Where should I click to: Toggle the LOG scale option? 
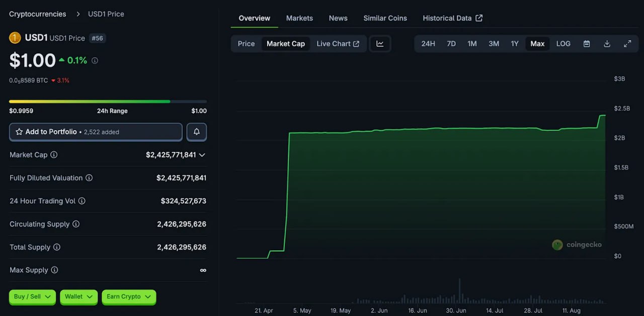[x=563, y=44]
